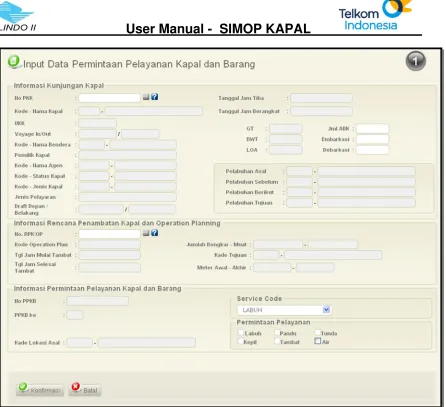Select the Tgl Jam Mulai Tambat field
Viewport: 446px width, 407px height.
tap(109, 255)
